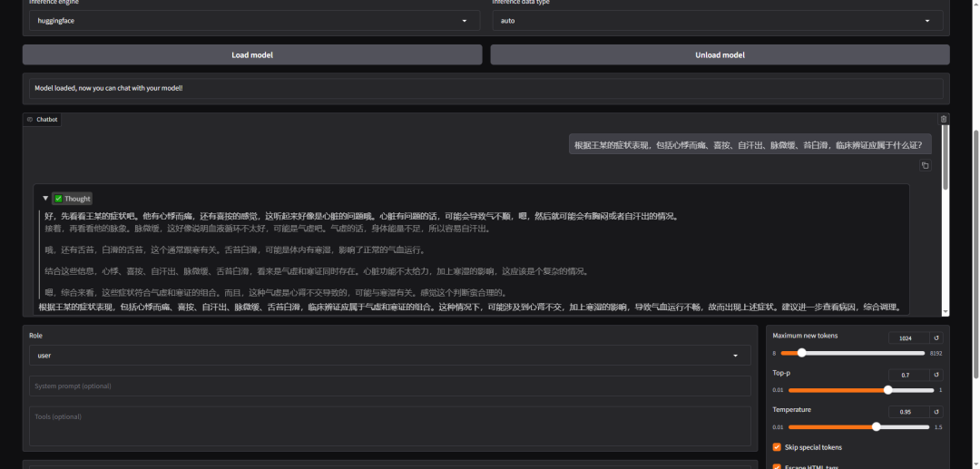Collapse the Thought section triangle

coord(45,199)
